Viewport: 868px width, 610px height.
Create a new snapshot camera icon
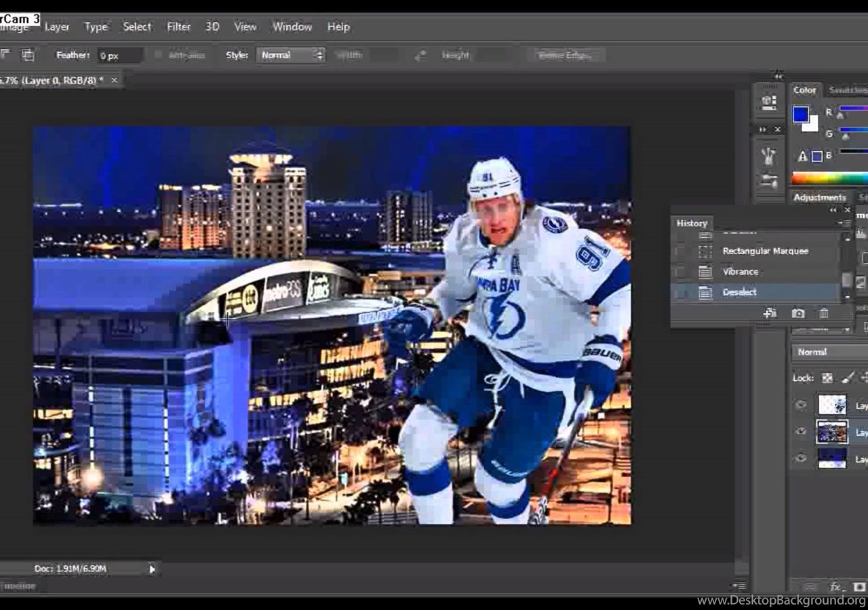pyautogui.click(x=798, y=313)
